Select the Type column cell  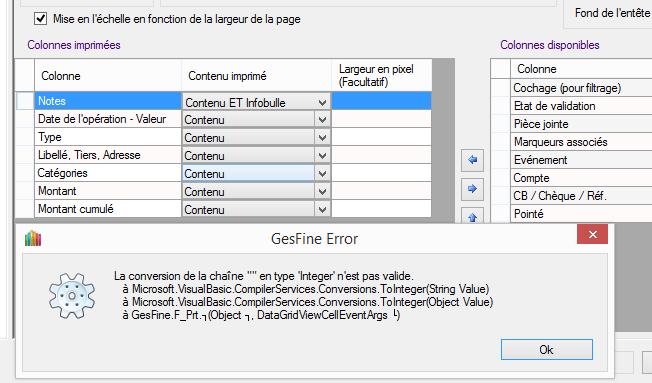(x=108, y=137)
